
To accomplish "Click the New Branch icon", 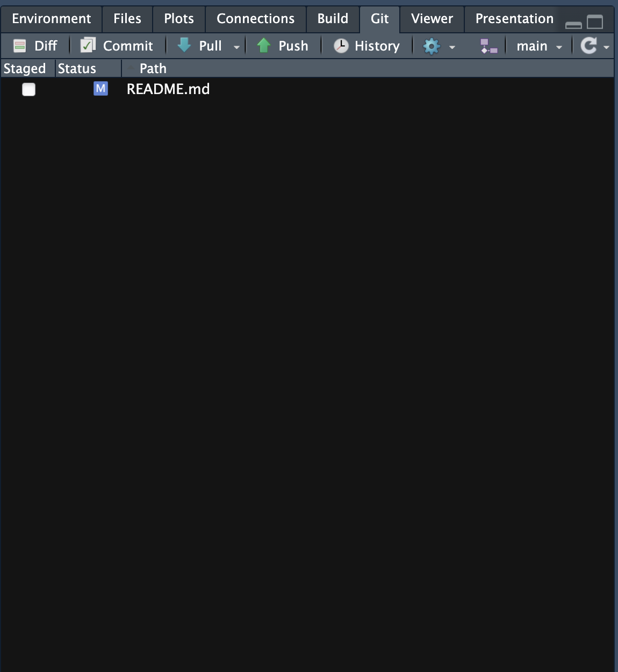I will 488,46.
